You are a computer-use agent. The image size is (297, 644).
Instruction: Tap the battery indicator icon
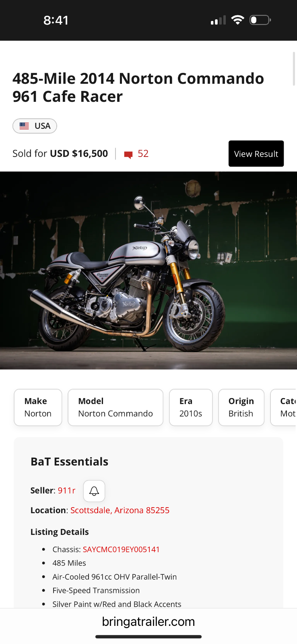pyautogui.click(x=260, y=20)
